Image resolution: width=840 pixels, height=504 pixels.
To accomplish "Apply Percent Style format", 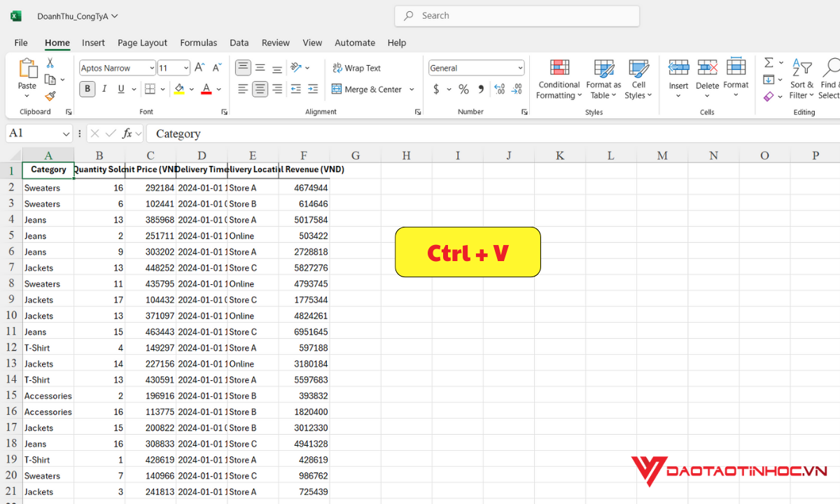I will pyautogui.click(x=463, y=89).
